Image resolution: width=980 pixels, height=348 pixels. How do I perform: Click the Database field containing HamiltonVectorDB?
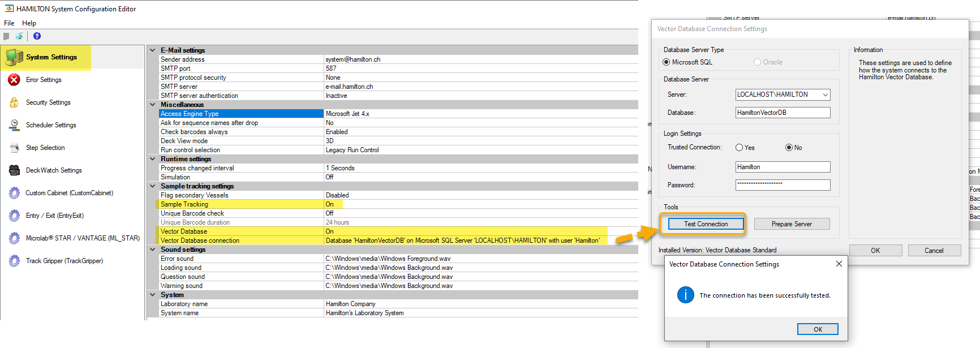click(x=783, y=113)
